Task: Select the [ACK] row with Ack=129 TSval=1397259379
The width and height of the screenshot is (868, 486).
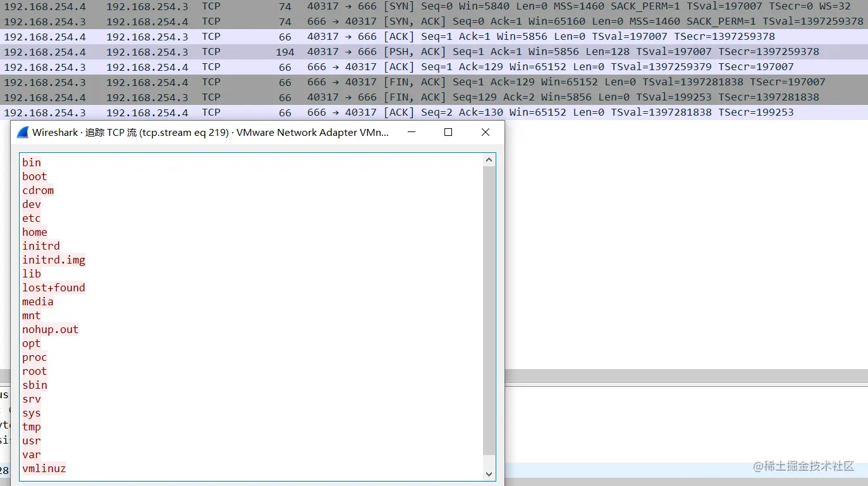Action: tap(434, 67)
